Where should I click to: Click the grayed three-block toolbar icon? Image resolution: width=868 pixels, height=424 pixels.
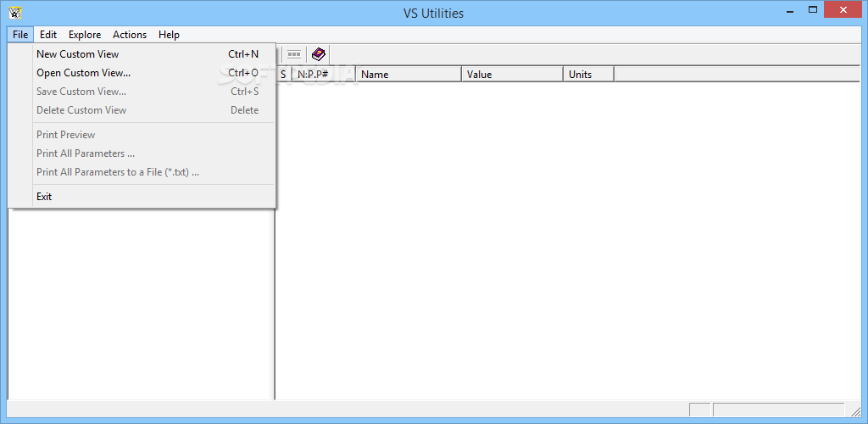point(294,54)
